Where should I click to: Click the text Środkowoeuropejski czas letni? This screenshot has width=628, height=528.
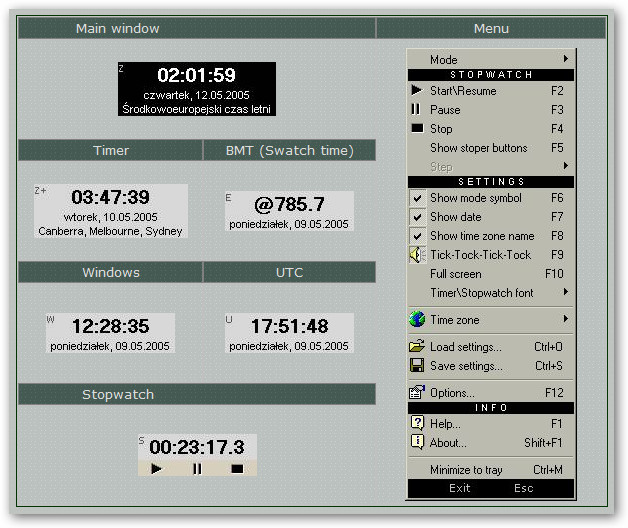coord(196,109)
